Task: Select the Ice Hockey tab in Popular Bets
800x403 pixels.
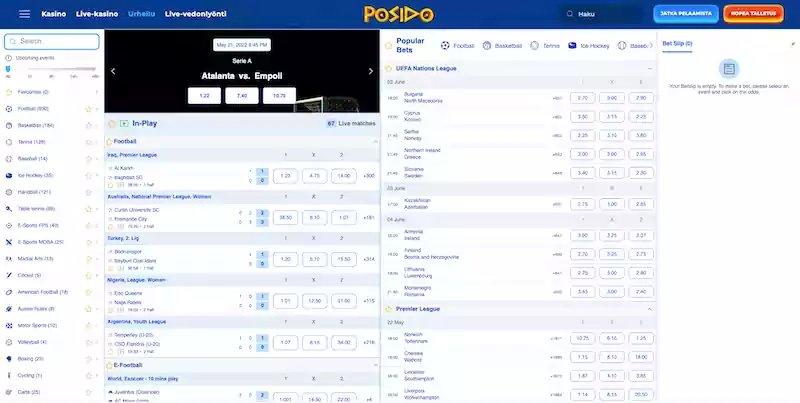Action: tap(589, 46)
